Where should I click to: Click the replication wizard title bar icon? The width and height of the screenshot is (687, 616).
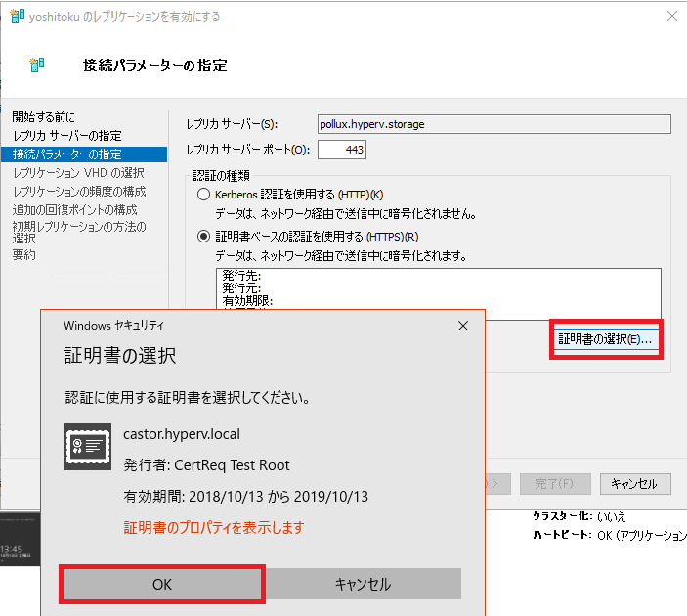17,16
